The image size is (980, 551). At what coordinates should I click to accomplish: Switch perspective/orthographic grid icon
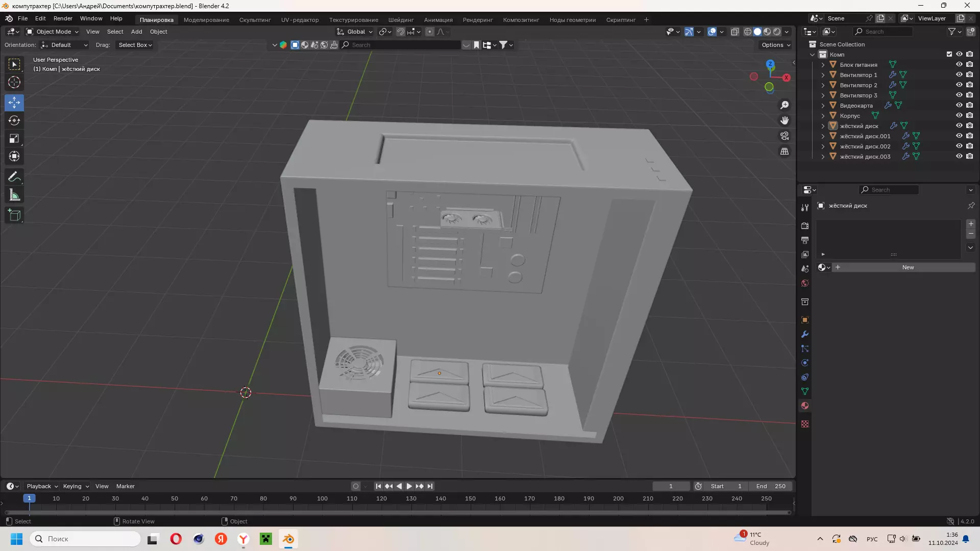click(x=785, y=152)
